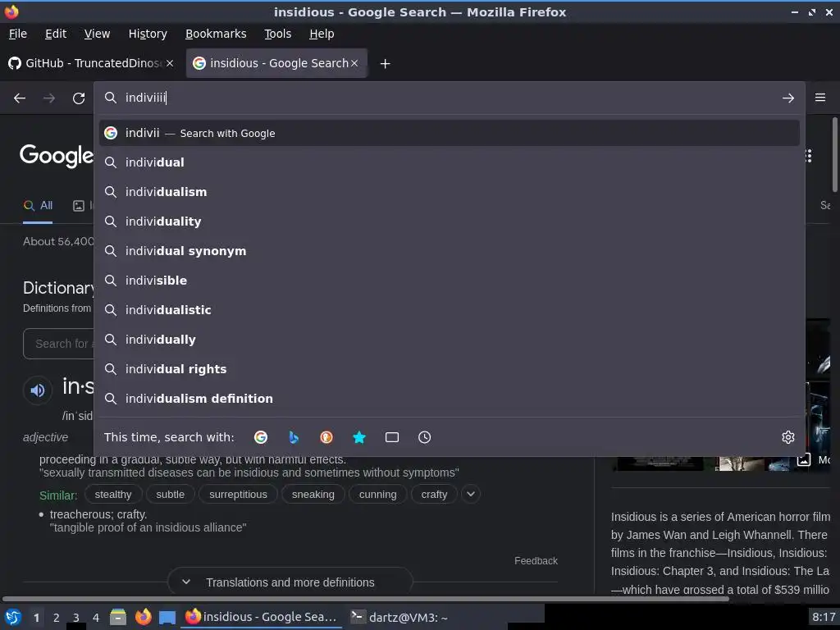Screen dimensions: 840x630
Task: Close the GitHub TruncatedDinos tab
Action: click(170, 63)
